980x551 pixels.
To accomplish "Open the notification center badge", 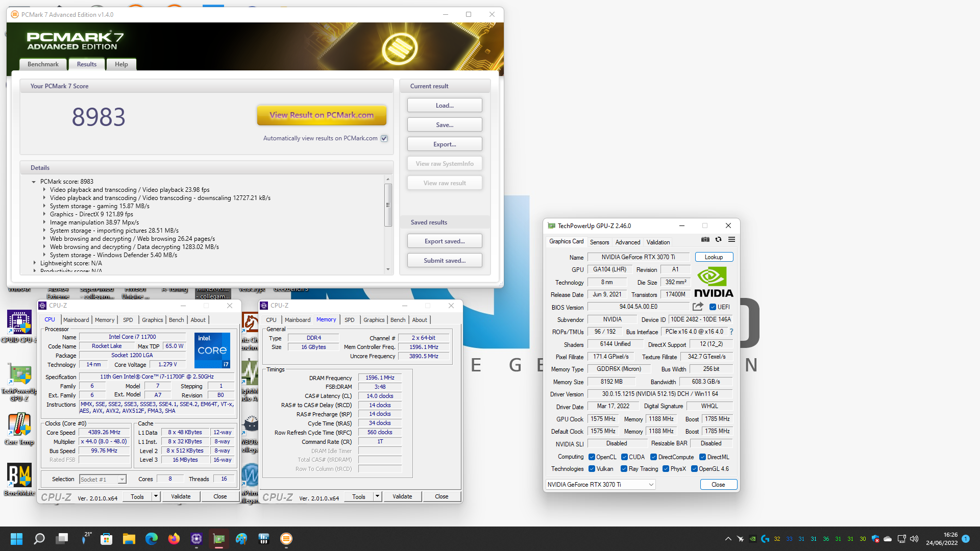I will click(966, 539).
